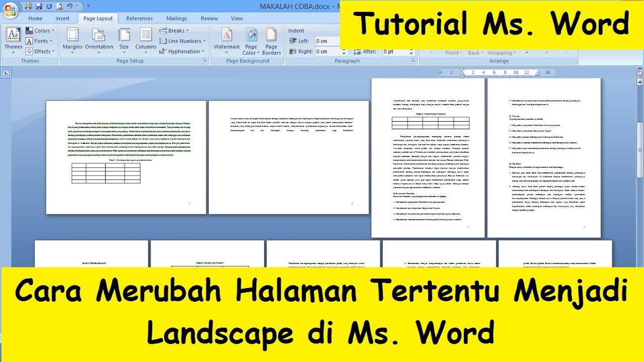Expand the Undo history dropdown arrow

[76, 6]
